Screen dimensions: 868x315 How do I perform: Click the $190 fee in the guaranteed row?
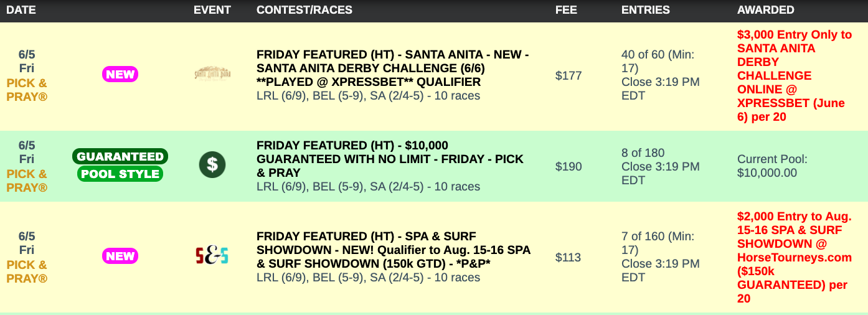tap(568, 166)
